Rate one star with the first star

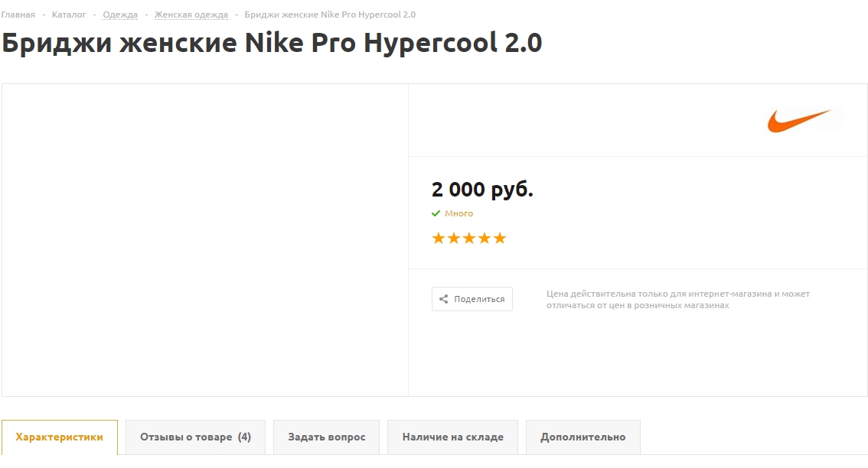tap(439, 239)
